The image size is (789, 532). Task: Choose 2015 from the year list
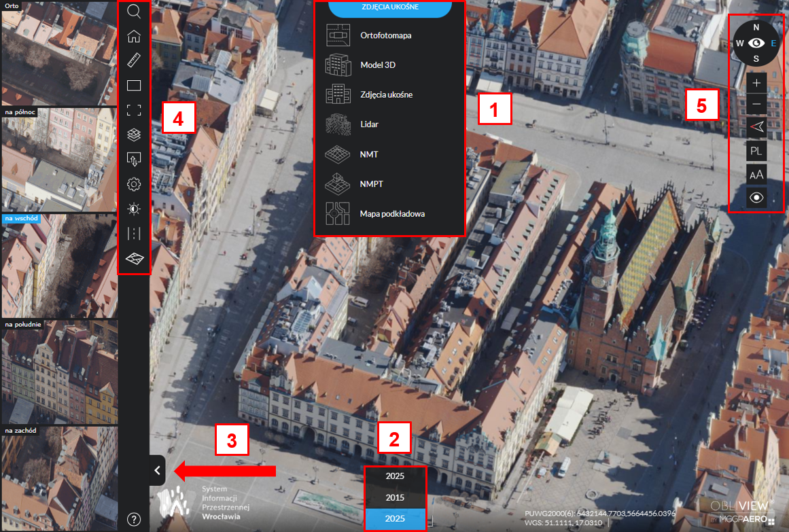(x=395, y=497)
